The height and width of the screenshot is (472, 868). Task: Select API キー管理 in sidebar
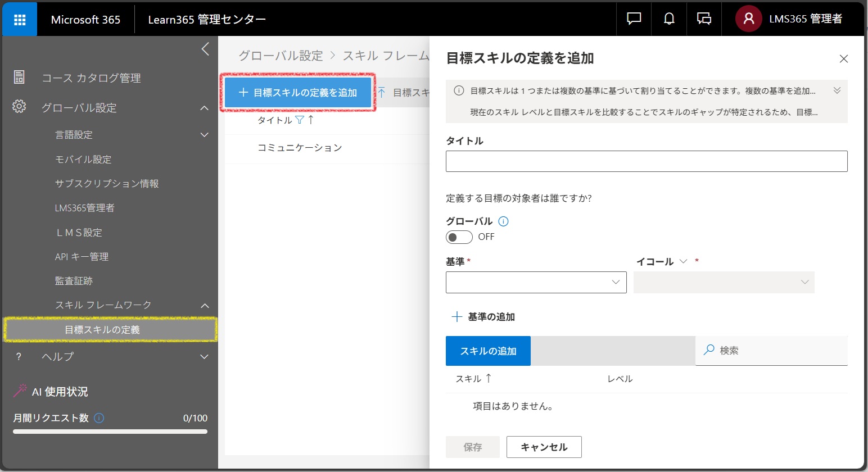[x=82, y=257]
